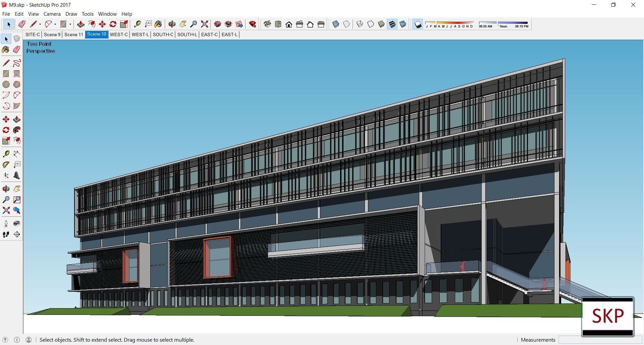This screenshot has width=644, height=345.
Task: Select the Tape Measure tool in top toolbar
Action: coord(137,24)
